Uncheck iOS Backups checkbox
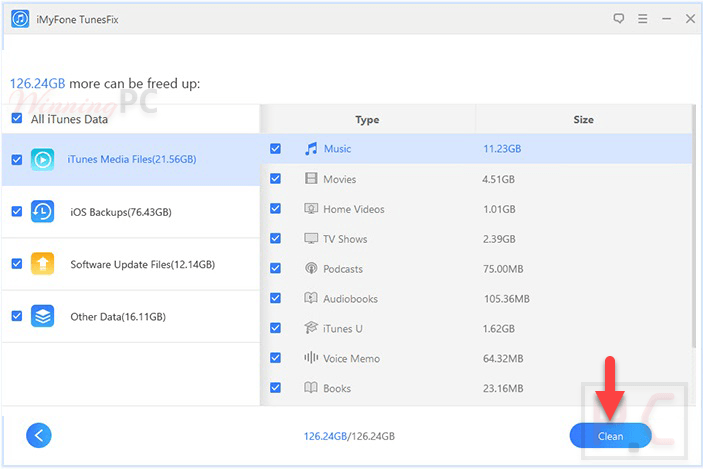This screenshot has height=469, width=703. pos(17,212)
